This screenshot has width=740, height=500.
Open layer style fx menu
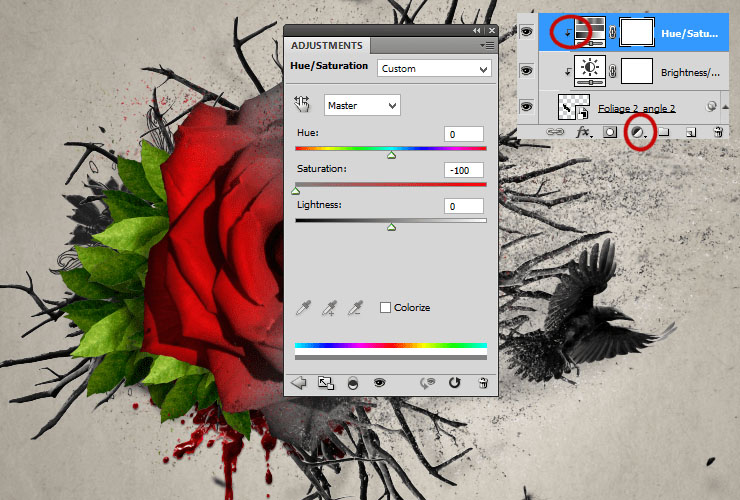pyautogui.click(x=583, y=133)
